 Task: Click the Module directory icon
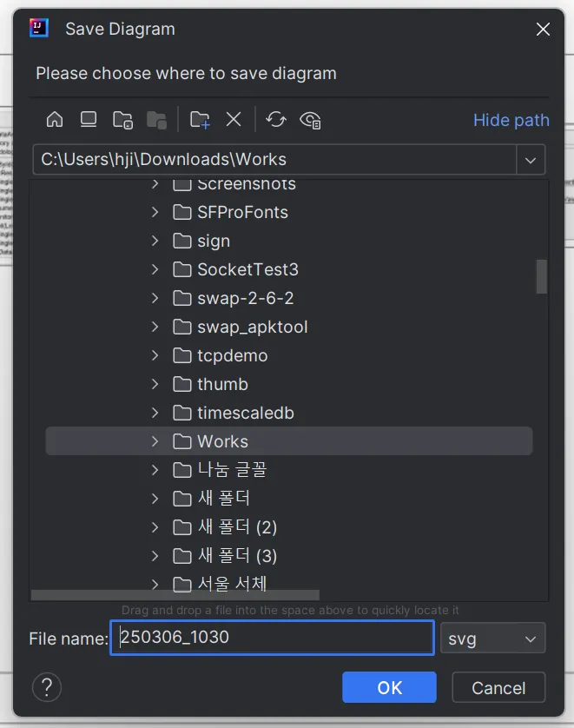pyautogui.click(x=157, y=120)
